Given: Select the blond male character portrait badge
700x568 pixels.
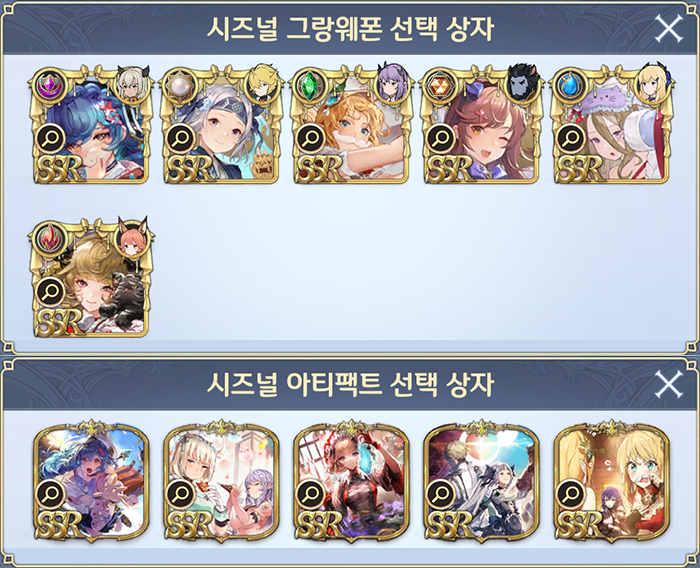Looking at the screenshot, I should click(263, 84).
